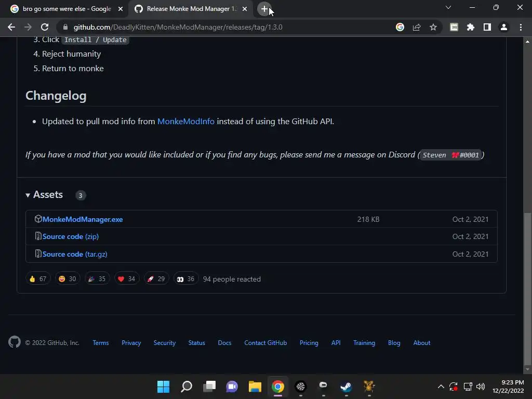React with rocket emoji (29)
Image resolution: width=532 pixels, height=399 pixels.
click(x=156, y=279)
